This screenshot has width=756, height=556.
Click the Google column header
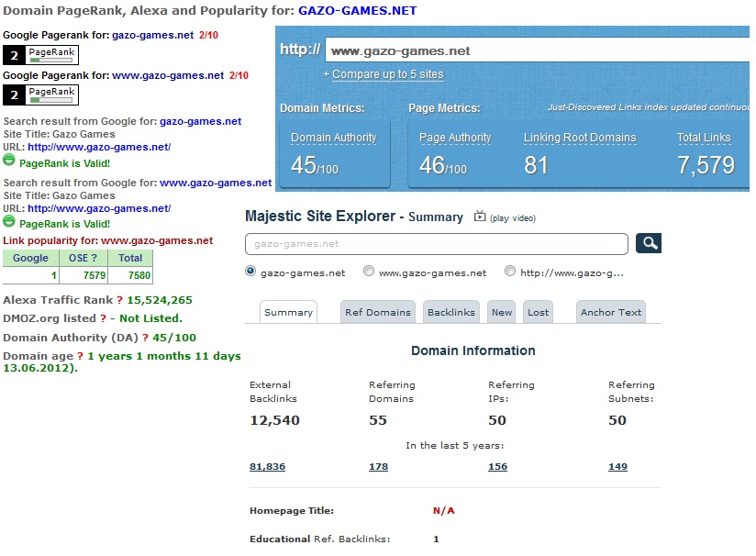coord(30,258)
